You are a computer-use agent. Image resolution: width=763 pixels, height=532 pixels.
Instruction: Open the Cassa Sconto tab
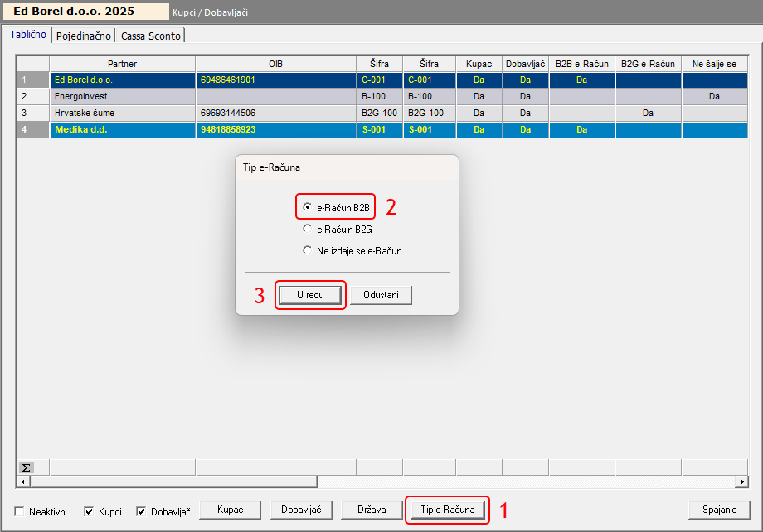click(150, 36)
